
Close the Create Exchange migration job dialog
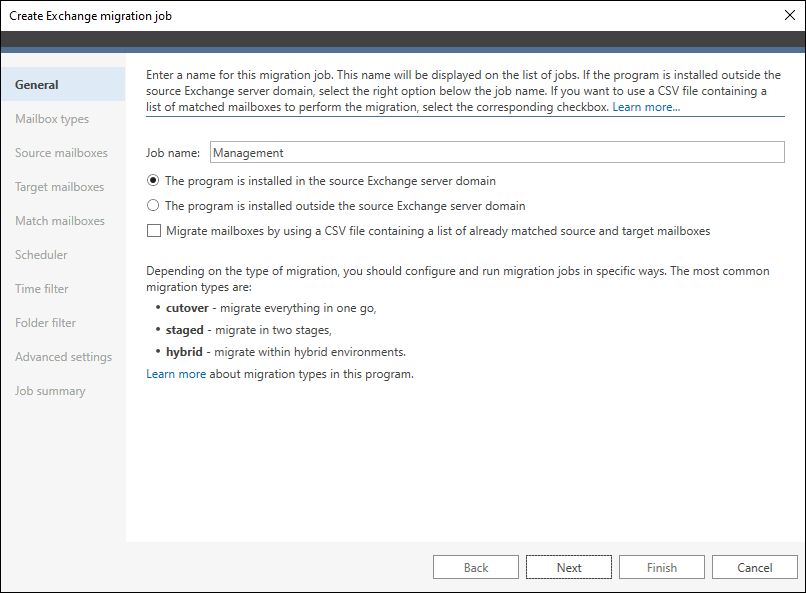click(790, 15)
